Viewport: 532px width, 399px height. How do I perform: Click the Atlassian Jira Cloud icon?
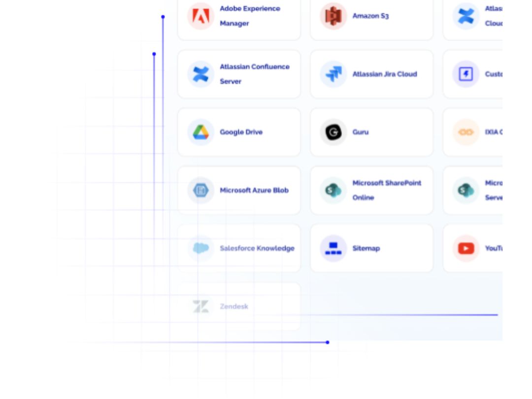(x=333, y=74)
